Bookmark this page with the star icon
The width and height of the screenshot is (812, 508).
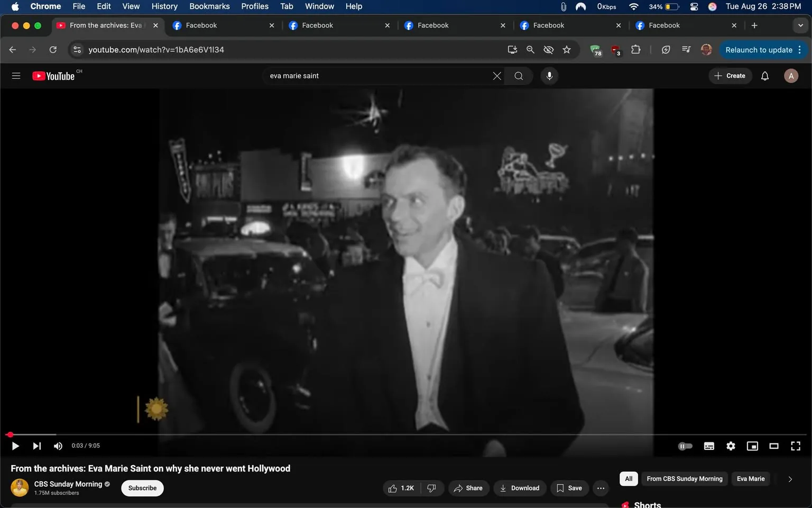click(x=566, y=49)
